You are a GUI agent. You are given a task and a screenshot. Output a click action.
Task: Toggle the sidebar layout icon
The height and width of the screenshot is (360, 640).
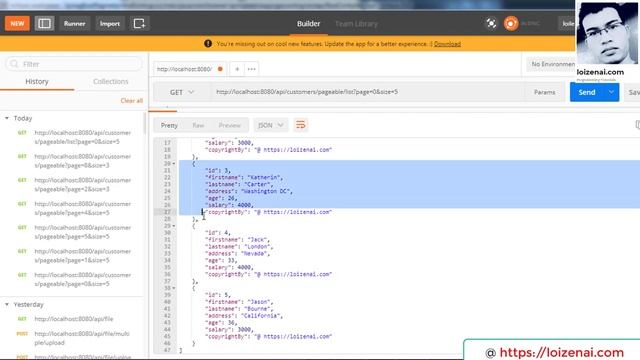44,24
